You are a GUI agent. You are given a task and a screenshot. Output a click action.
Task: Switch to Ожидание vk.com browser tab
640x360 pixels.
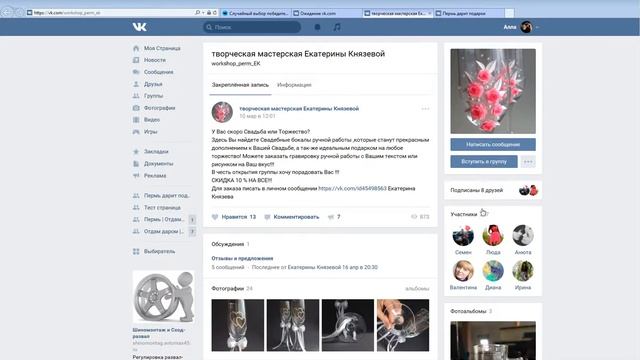[327, 13]
